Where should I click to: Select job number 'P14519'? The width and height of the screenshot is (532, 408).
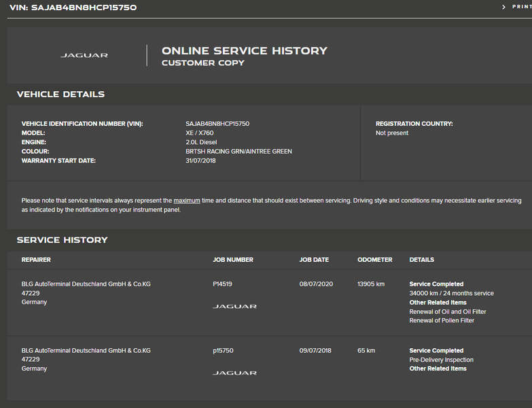[x=223, y=284]
